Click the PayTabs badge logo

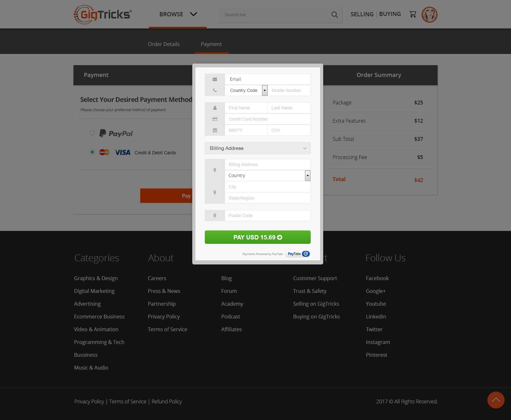tap(298, 254)
